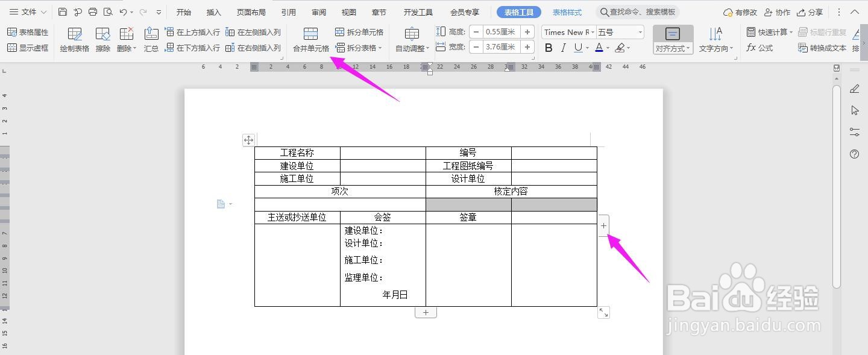This screenshot has width=868, height=355.
Task: Switch to the 表格样式 table styles tab
Action: click(x=566, y=11)
